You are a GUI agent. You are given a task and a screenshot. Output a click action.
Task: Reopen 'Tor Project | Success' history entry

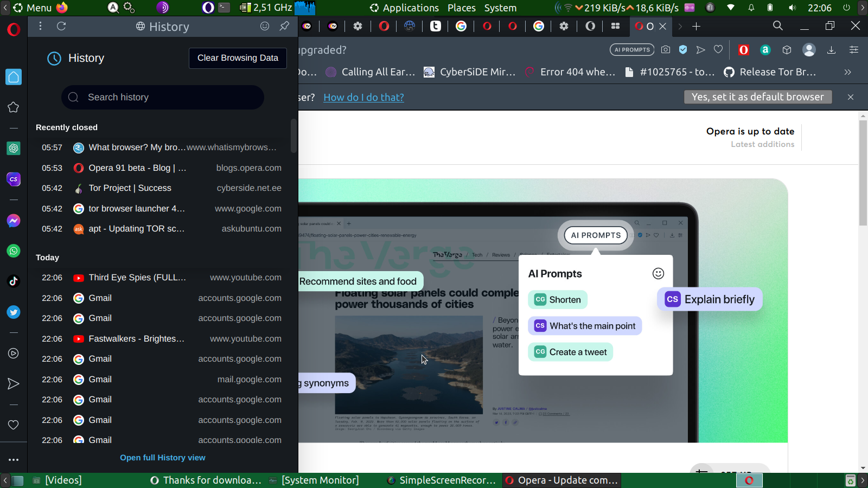162,188
